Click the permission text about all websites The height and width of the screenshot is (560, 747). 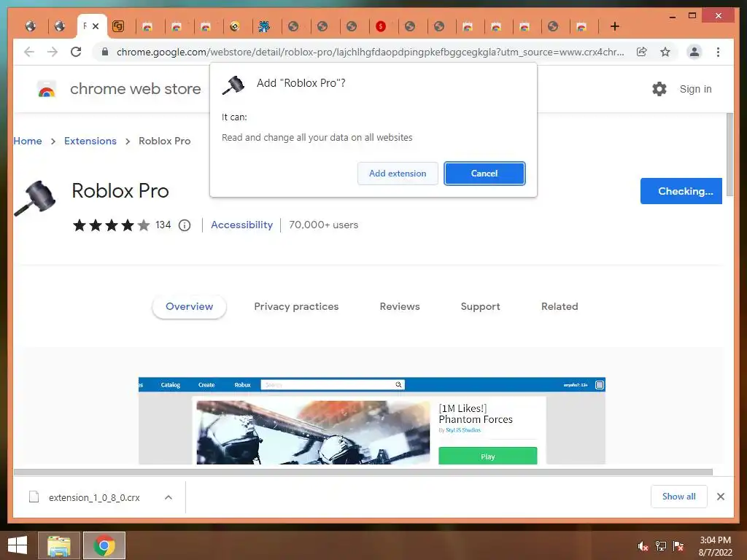[x=317, y=138]
